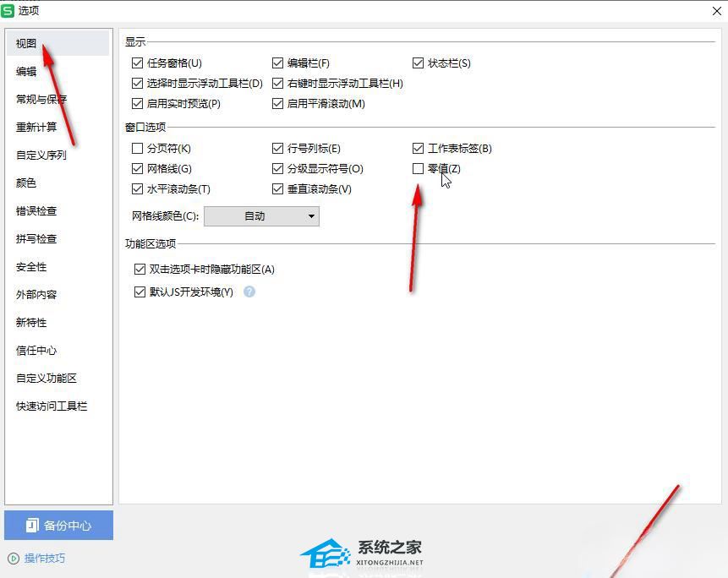Switch to the 编辑 settings page
728x578 pixels.
tap(58, 72)
